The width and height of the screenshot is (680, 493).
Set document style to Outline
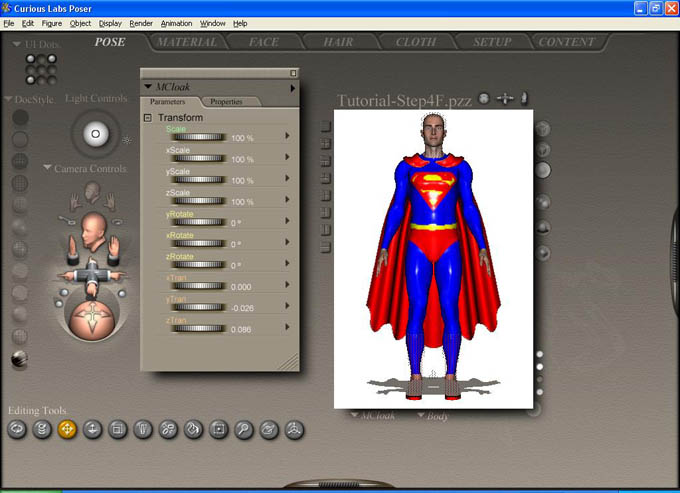tap(20, 140)
